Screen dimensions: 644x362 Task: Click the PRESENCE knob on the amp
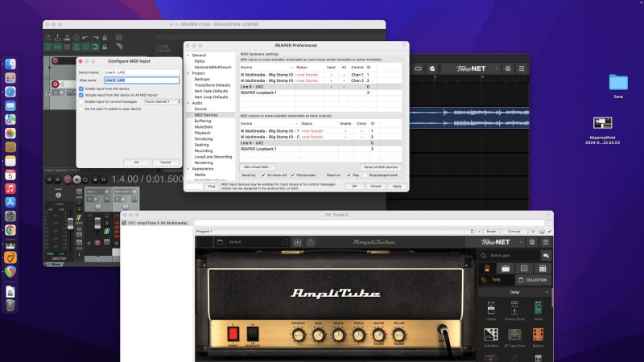click(x=298, y=335)
